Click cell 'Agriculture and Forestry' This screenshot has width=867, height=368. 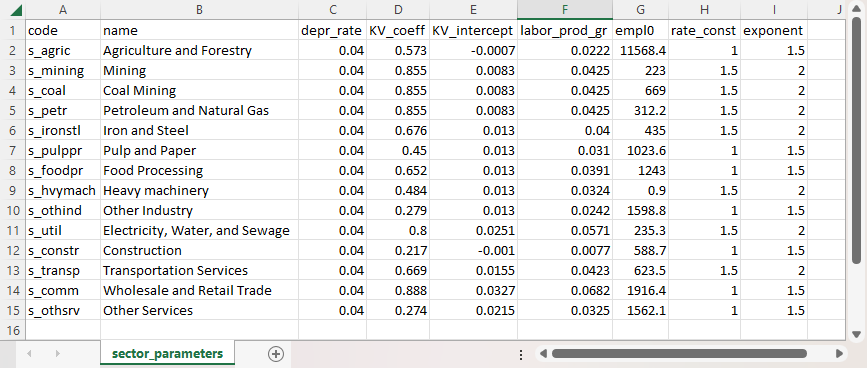200,50
